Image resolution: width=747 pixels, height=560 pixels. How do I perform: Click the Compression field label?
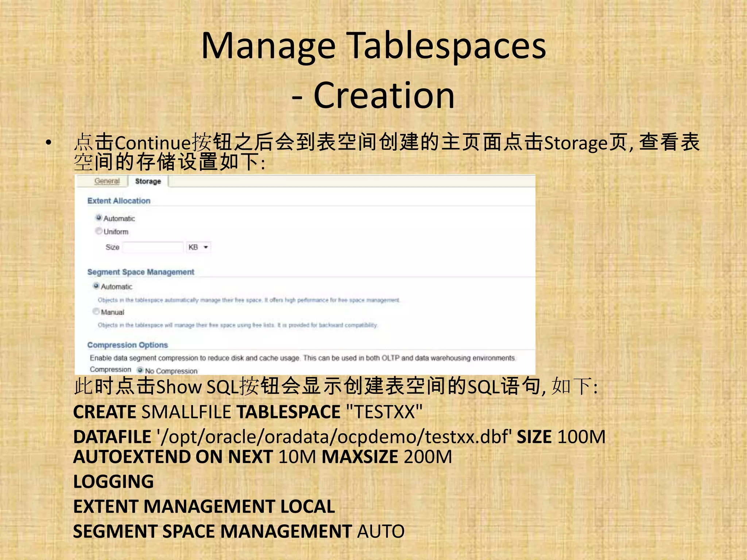[111, 369]
